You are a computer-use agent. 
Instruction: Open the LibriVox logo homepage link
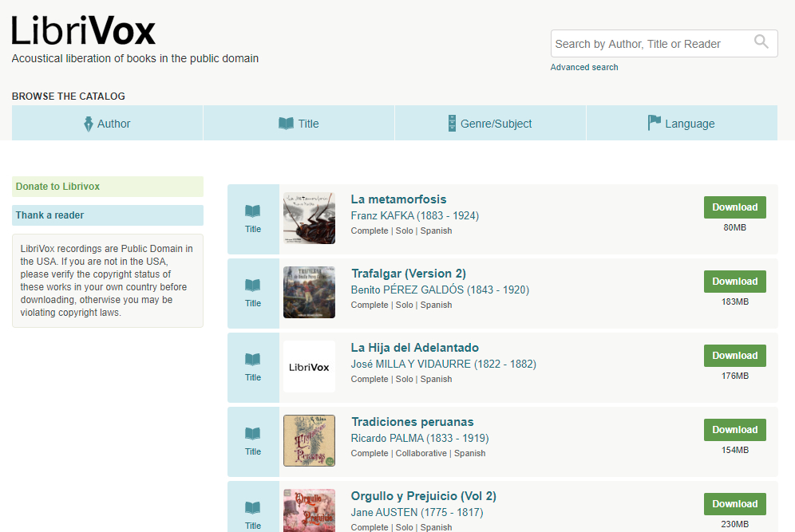coord(83,30)
